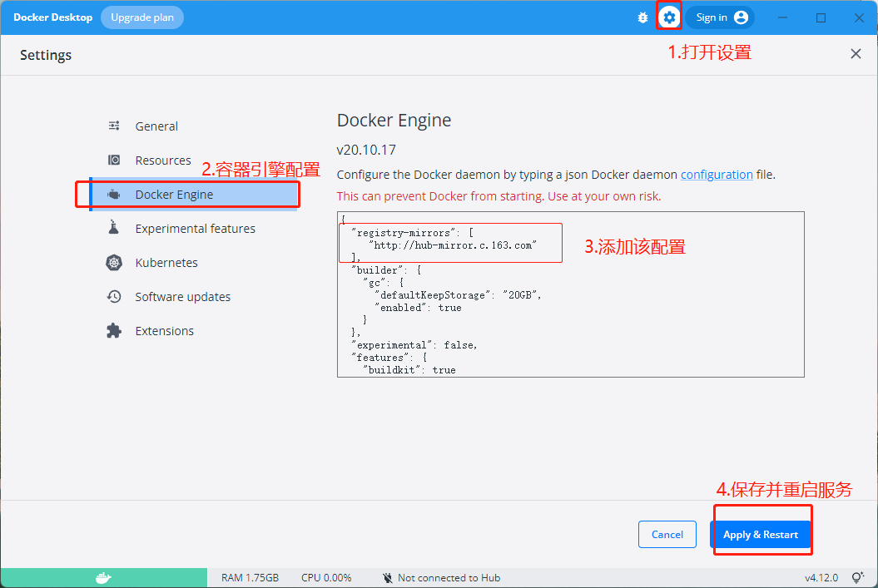Open the Kubernetes settings section
This screenshot has height=588, width=878.
click(x=193, y=262)
